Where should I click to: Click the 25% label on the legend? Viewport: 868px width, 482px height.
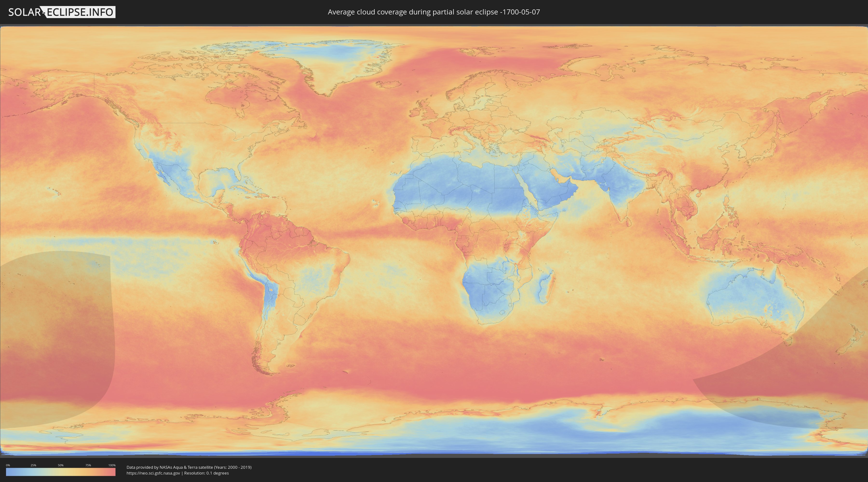point(33,465)
